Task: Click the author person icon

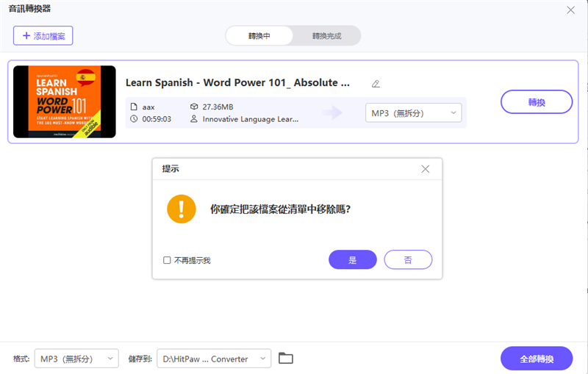Action: [194, 119]
